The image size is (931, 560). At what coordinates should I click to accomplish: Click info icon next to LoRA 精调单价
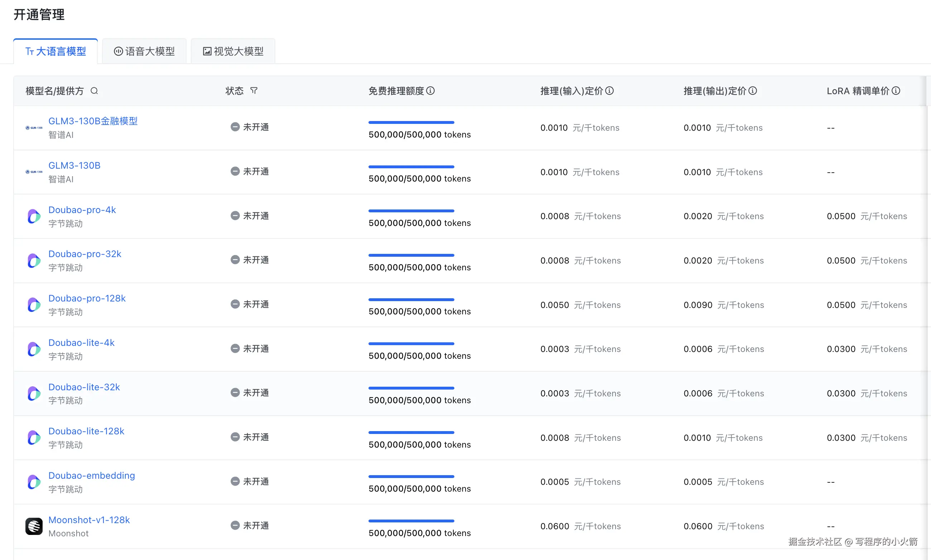[x=896, y=91]
